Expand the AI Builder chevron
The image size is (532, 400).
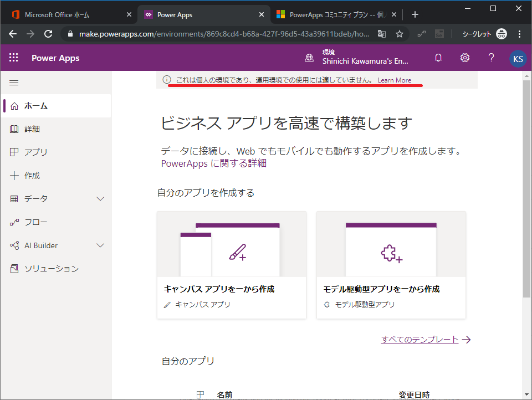click(100, 245)
